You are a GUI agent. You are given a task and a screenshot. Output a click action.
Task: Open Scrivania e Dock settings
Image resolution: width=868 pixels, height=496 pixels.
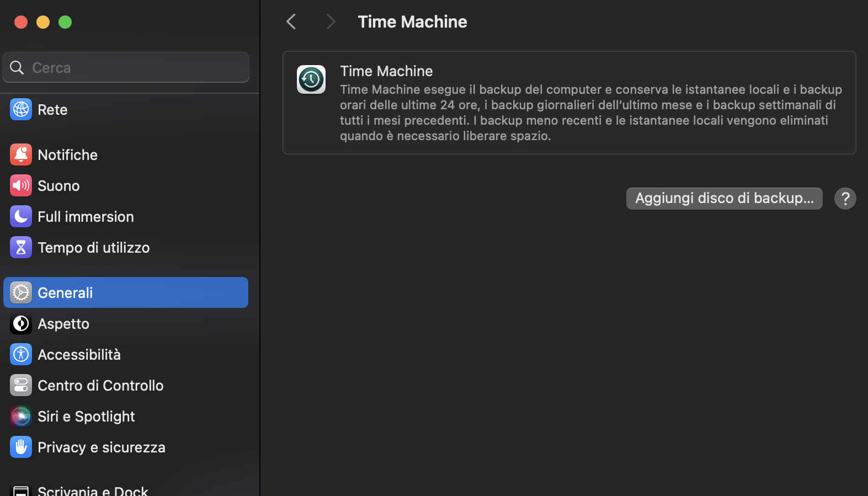126,488
